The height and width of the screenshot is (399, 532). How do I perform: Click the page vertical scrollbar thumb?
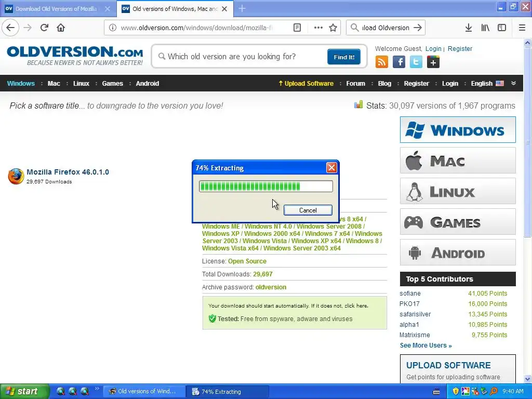click(527, 142)
